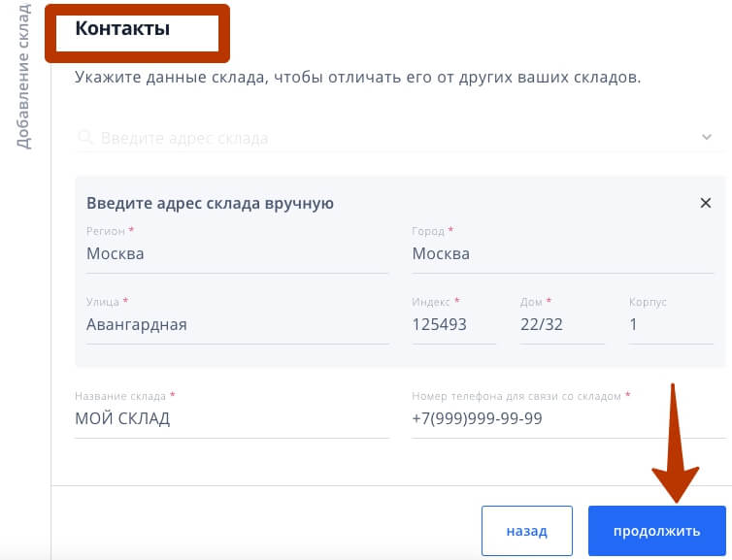Close the manual address entry panel

[706, 203]
